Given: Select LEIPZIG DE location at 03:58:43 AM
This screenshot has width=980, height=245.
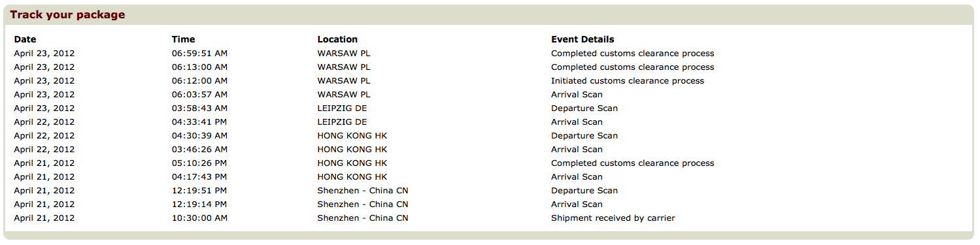Looking at the screenshot, I should pyautogui.click(x=342, y=108).
